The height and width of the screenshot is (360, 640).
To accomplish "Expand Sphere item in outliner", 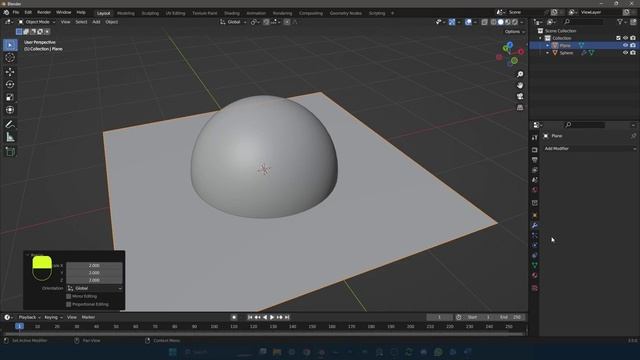I will (x=547, y=53).
